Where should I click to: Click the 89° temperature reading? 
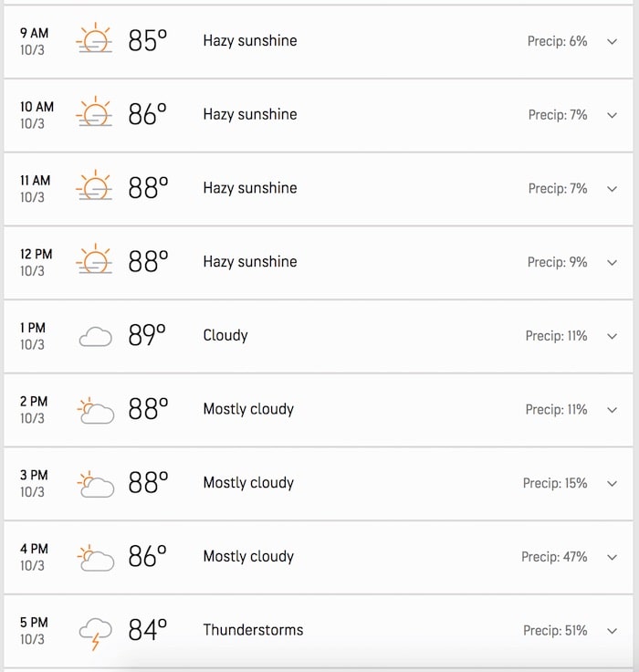pos(147,336)
